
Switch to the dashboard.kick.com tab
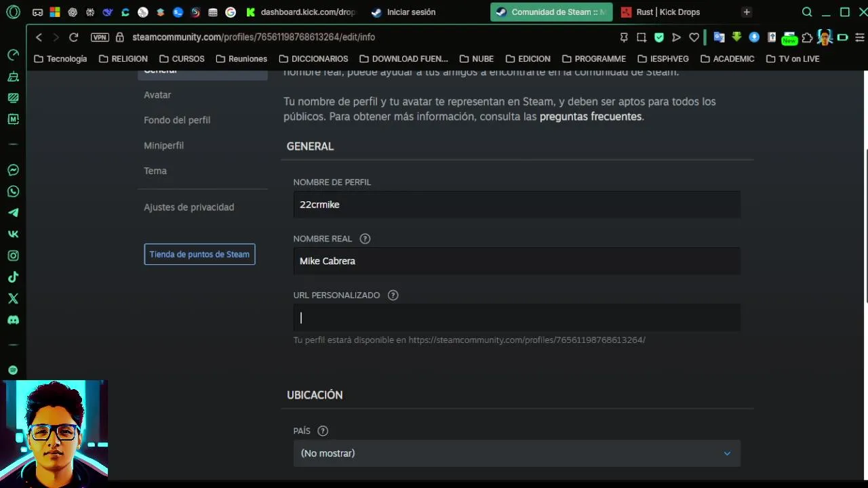point(300,12)
